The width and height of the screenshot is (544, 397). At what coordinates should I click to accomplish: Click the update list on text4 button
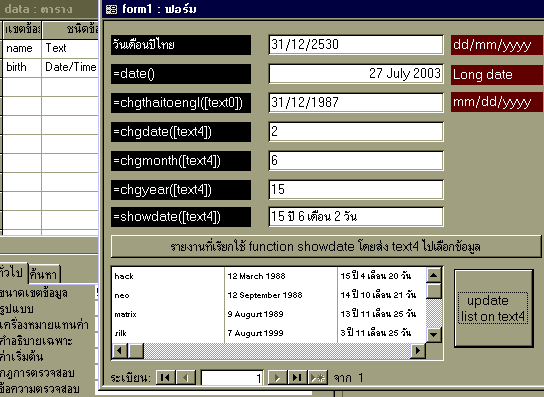tap(493, 308)
